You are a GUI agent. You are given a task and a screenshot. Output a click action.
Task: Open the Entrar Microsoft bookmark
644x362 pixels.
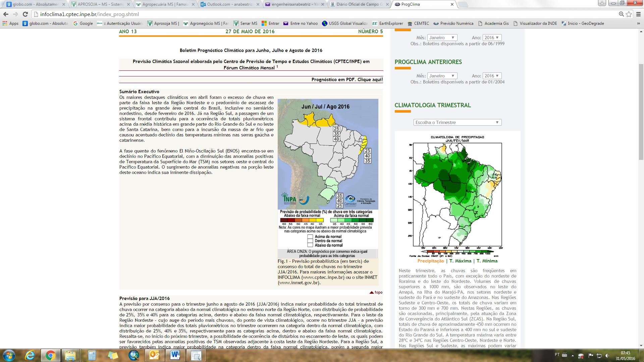(270, 23)
